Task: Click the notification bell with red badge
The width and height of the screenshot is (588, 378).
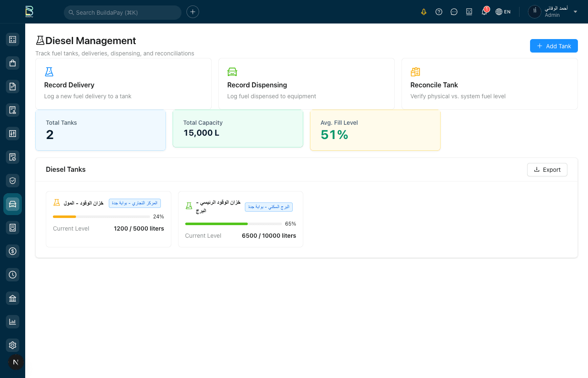Action: (x=484, y=12)
